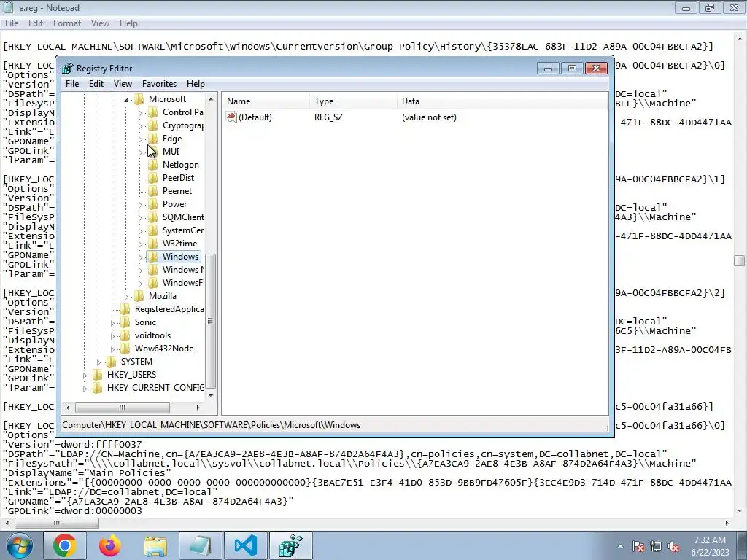This screenshot has width=747, height=560.
Task: Expand the Edge tree node
Action: click(x=141, y=139)
